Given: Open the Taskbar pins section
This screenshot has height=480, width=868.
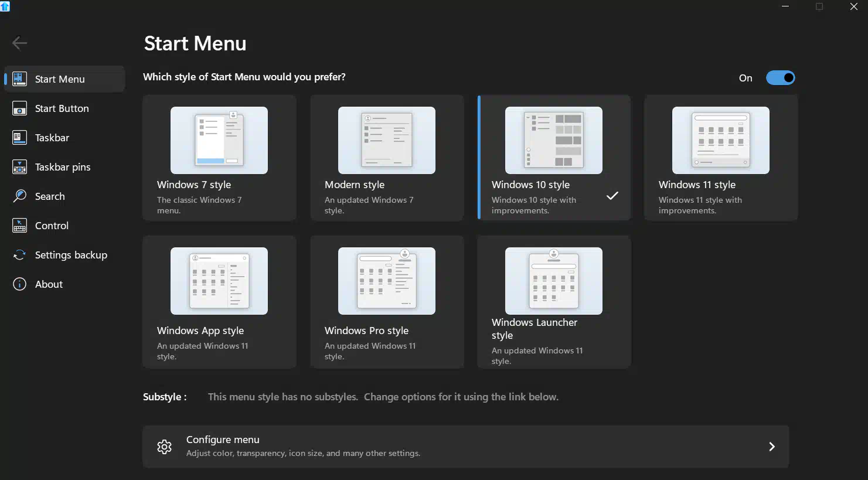Looking at the screenshot, I should 64,167.
